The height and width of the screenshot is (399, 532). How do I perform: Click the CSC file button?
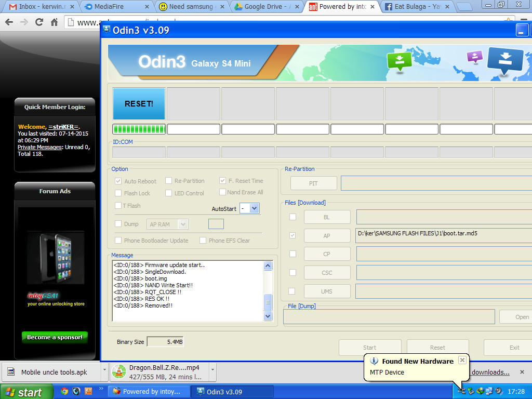[327, 272]
